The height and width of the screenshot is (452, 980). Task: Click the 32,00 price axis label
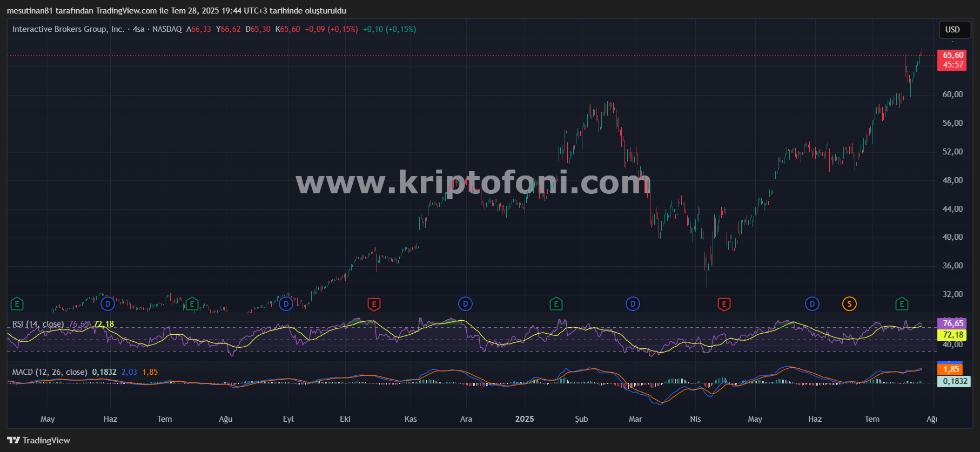click(x=952, y=294)
